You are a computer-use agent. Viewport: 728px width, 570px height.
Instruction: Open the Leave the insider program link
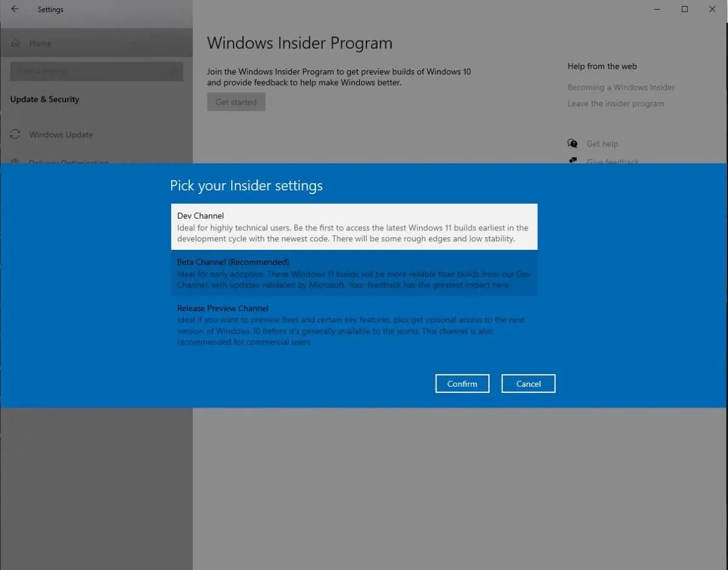click(x=616, y=103)
